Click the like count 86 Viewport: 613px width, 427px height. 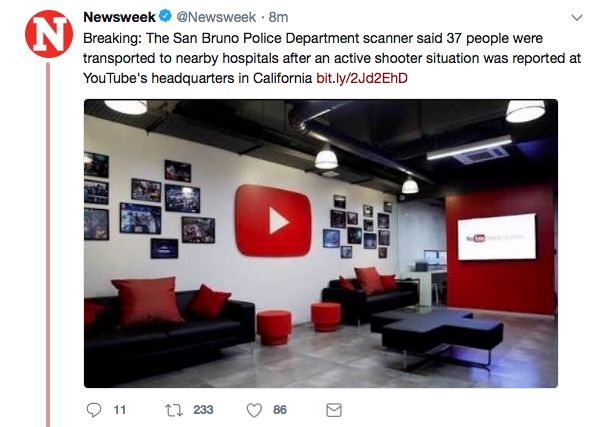[x=280, y=410]
